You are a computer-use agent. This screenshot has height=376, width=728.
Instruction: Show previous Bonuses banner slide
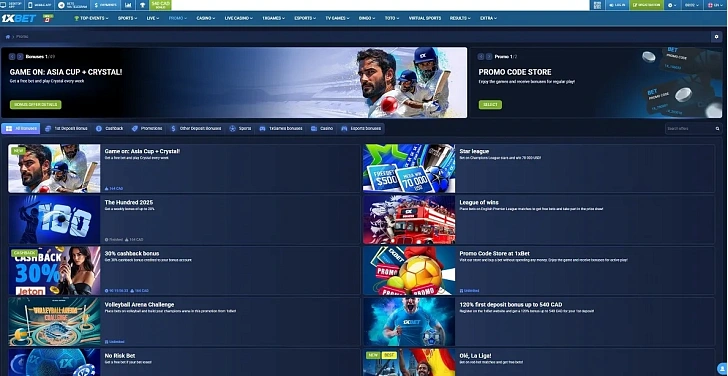tap(13, 57)
